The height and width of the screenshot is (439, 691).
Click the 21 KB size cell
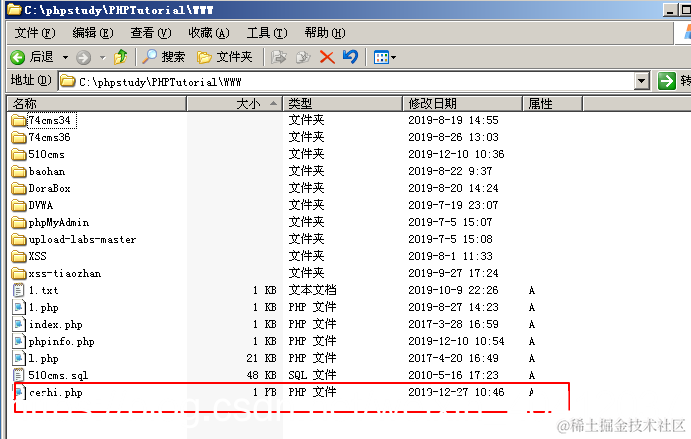tap(261, 358)
